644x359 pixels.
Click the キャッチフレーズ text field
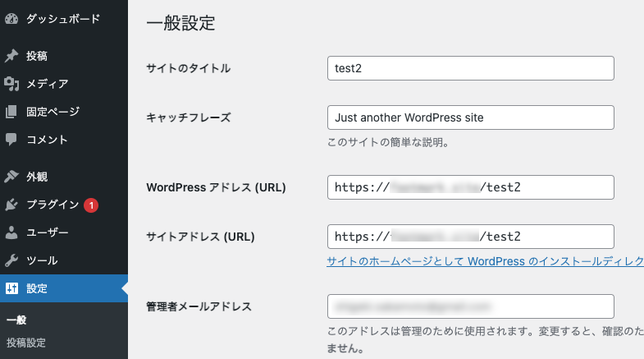[470, 117]
